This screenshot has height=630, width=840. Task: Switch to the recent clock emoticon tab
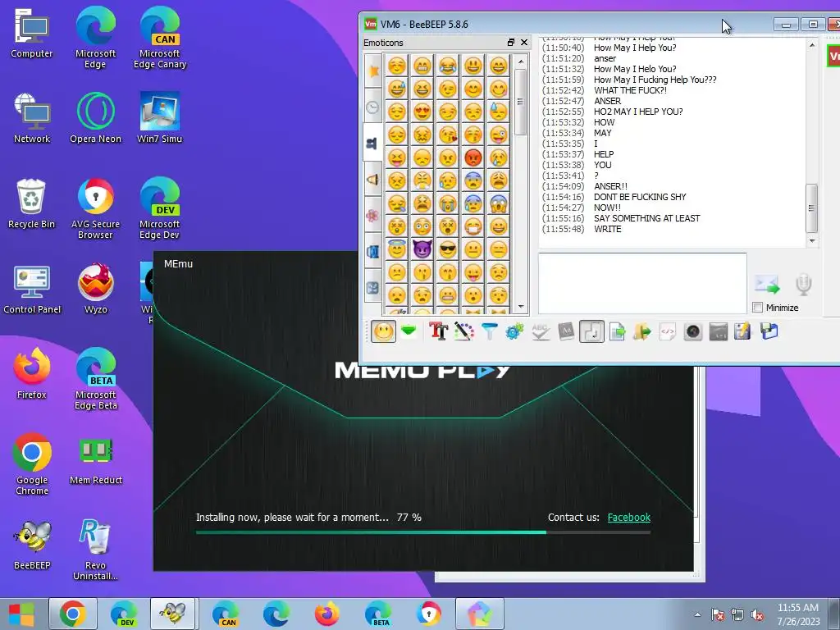pos(373,107)
